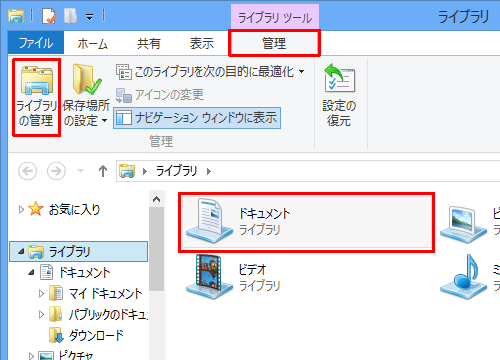Expand the マイ ドキュメント tree node
The image size is (500, 360).
pyautogui.click(x=41, y=294)
